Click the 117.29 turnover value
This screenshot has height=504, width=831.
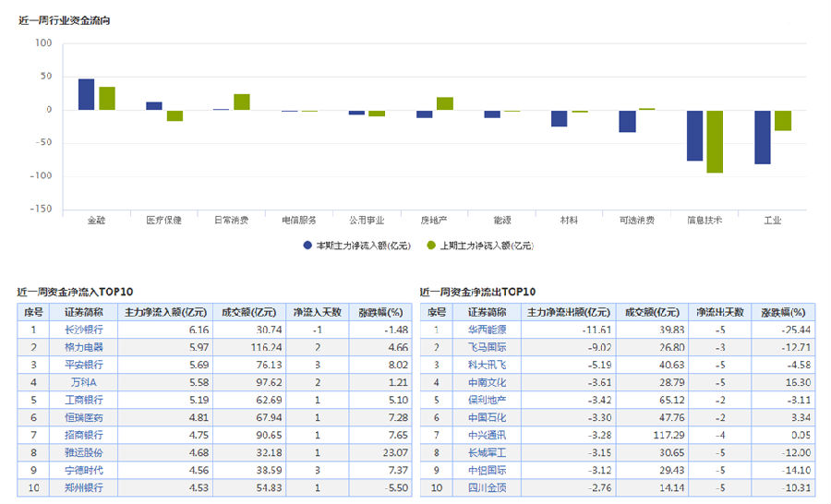[x=668, y=435]
